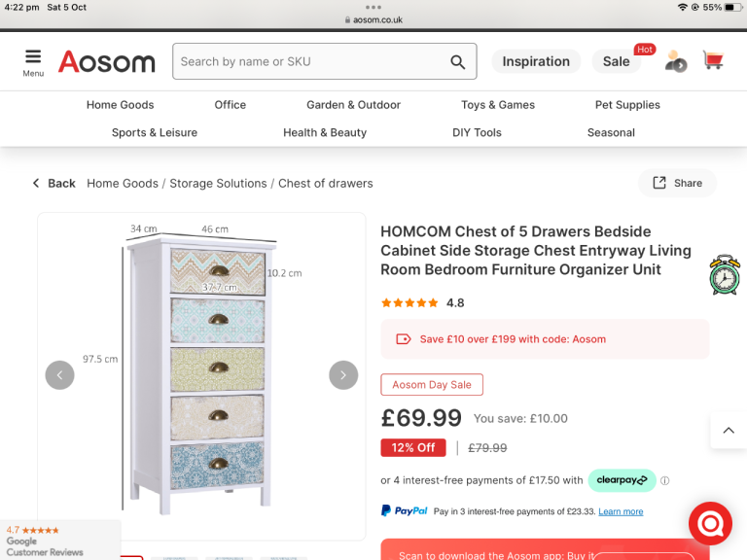Viewport: 747px width, 560px height.
Task: Click the Share button
Action: tap(677, 183)
